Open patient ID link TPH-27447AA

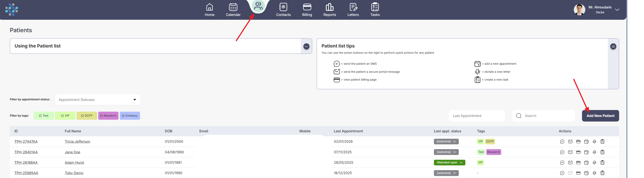26,141
